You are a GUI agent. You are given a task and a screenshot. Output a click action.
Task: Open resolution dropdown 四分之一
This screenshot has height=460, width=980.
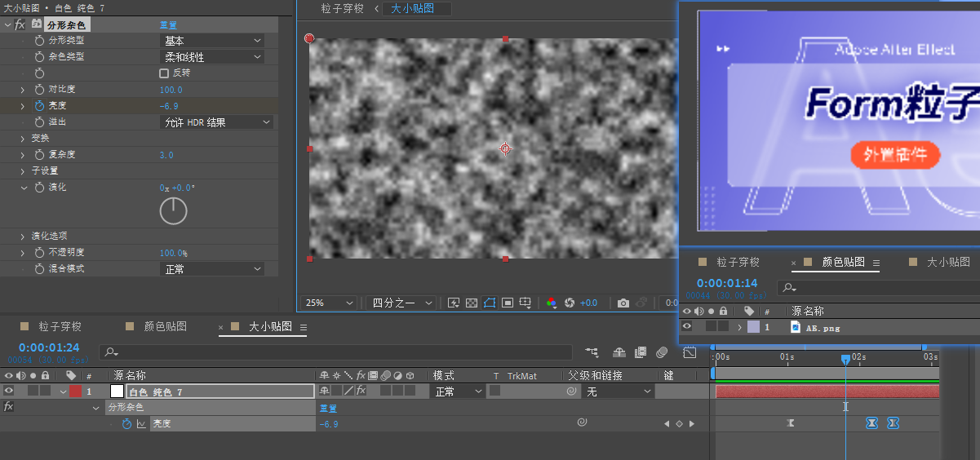[402, 303]
